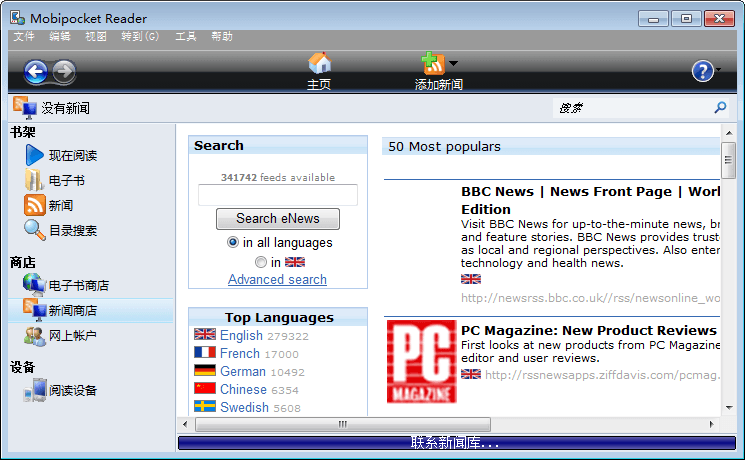The height and width of the screenshot is (460, 745).
Task: Click the PC Magazine logo thumbnail
Action: tap(421, 362)
